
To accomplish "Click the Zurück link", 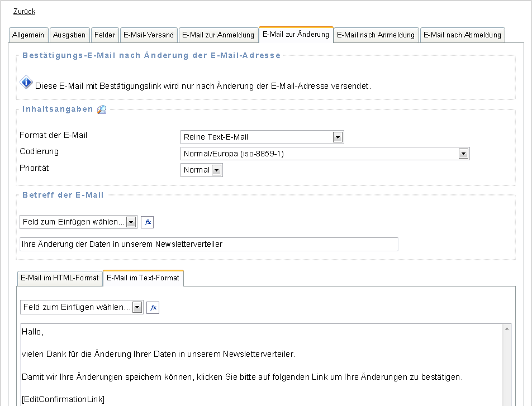I will [24, 12].
